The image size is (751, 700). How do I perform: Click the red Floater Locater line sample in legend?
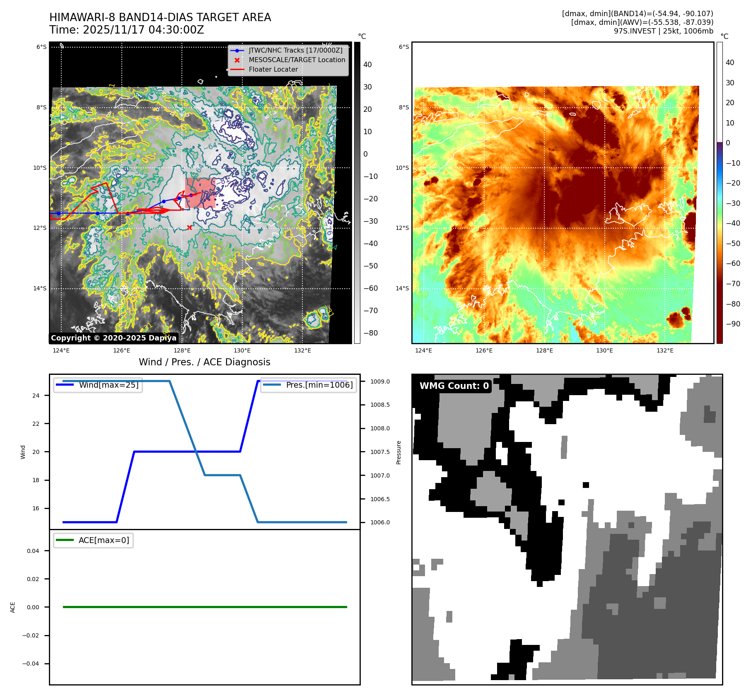[x=237, y=70]
